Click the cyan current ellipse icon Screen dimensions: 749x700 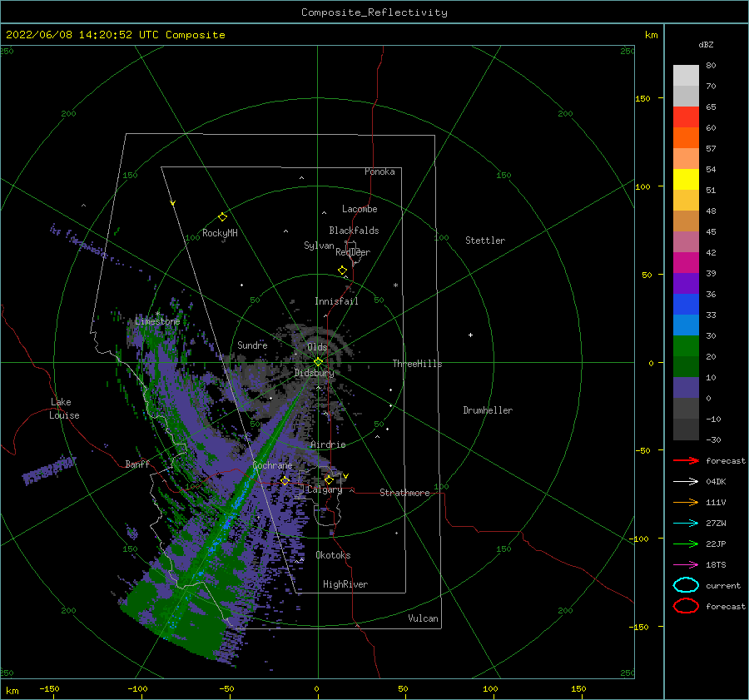[686, 585]
